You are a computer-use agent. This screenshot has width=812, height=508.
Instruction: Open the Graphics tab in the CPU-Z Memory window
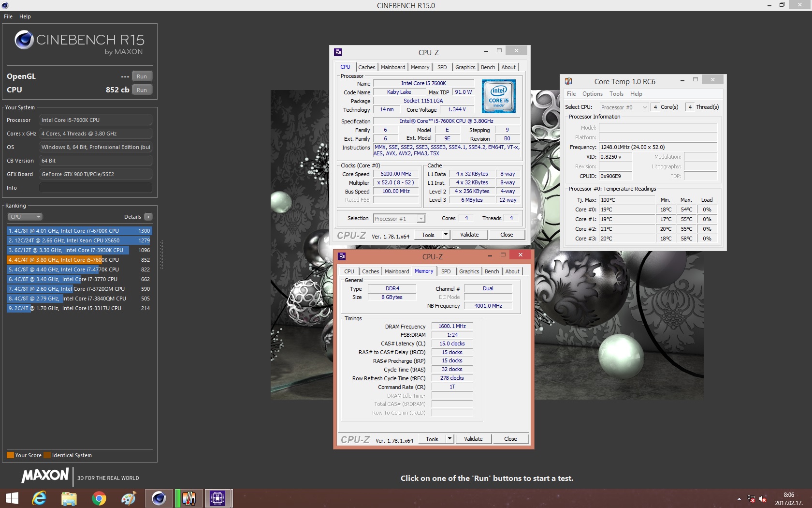469,271
